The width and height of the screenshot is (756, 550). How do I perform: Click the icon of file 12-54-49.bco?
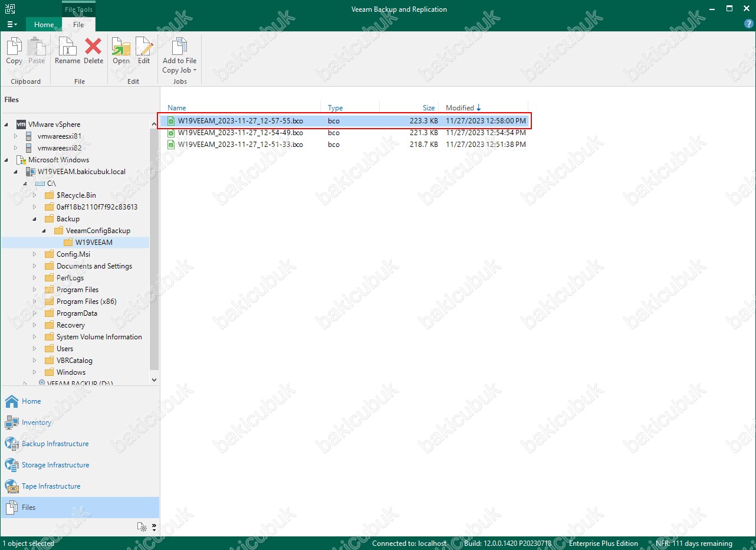[x=171, y=133]
